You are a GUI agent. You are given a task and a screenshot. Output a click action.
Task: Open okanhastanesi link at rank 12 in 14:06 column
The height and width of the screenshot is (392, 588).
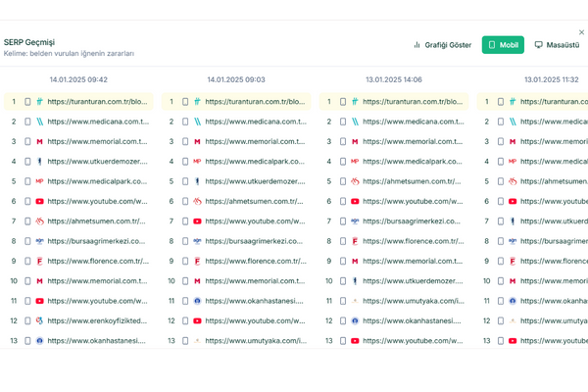coord(413,320)
